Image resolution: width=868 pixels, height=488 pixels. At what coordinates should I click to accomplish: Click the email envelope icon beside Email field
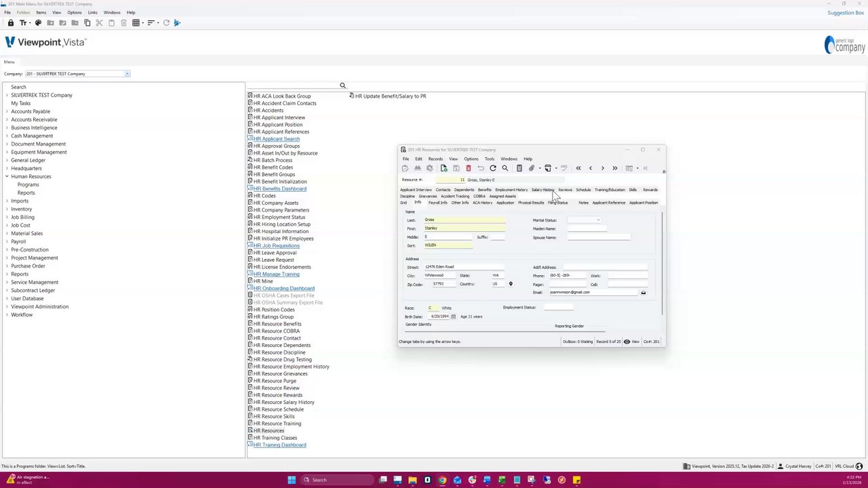click(x=643, y=293)
